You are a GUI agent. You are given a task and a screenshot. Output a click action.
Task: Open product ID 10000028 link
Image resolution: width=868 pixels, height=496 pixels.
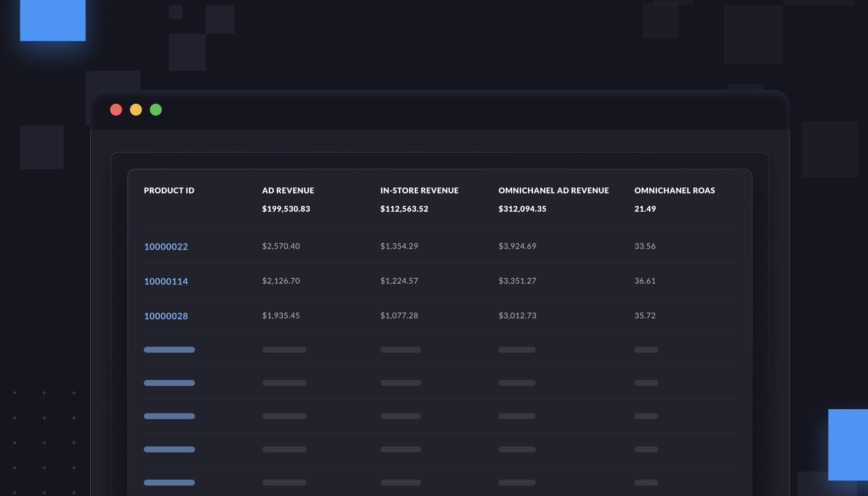[166, 316]
